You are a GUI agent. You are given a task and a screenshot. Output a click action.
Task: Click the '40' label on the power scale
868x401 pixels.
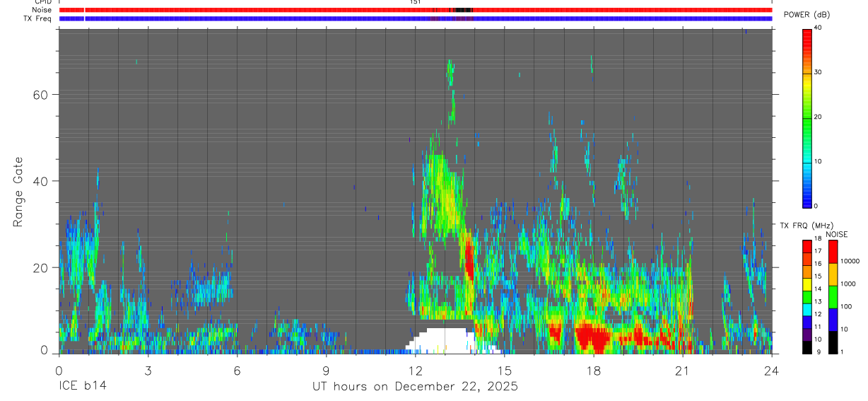(819, 28)
